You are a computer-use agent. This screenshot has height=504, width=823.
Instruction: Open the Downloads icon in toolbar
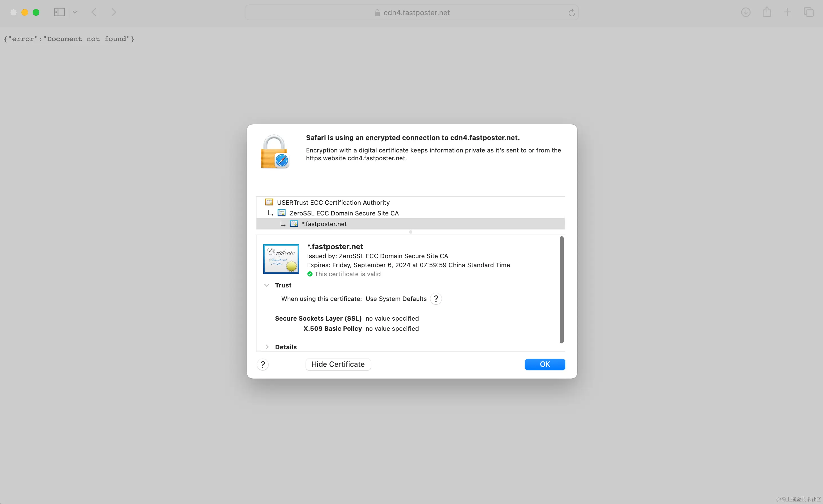745,12
